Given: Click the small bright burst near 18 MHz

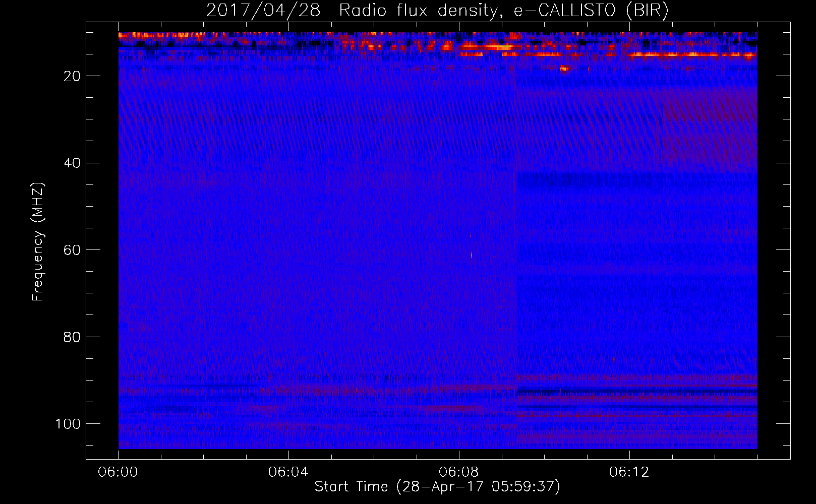Looking at the screenshot, I should click(x=564, y=69).
